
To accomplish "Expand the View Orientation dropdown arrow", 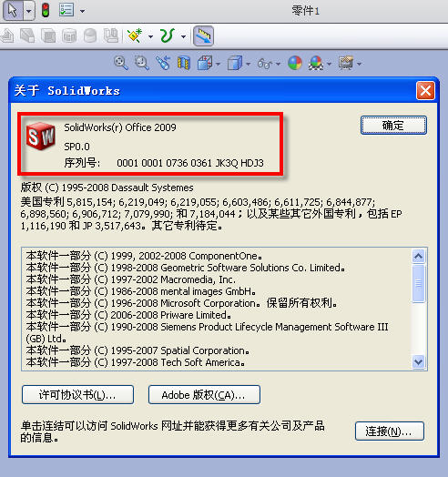I will (x=218, y=64).
